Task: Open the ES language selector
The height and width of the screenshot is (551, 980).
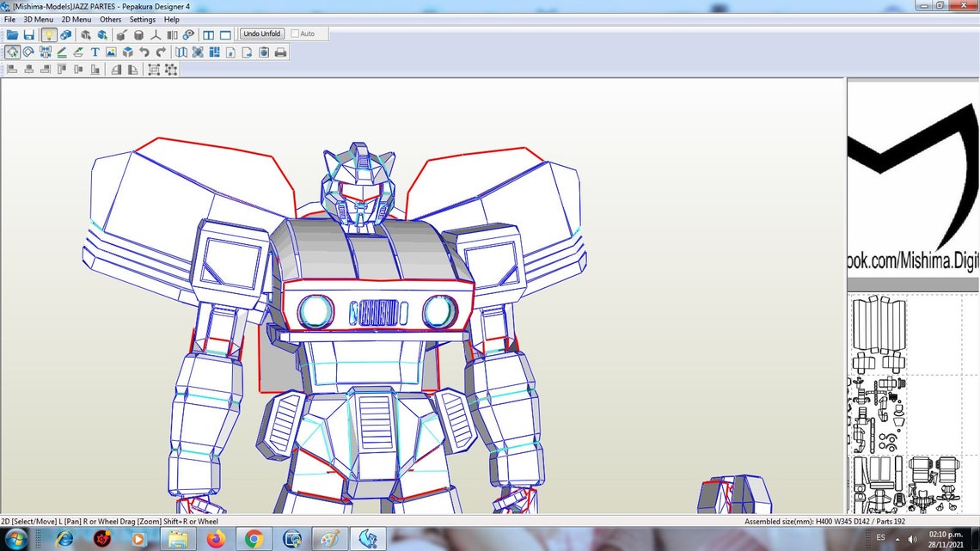Action: pos(879,538)
